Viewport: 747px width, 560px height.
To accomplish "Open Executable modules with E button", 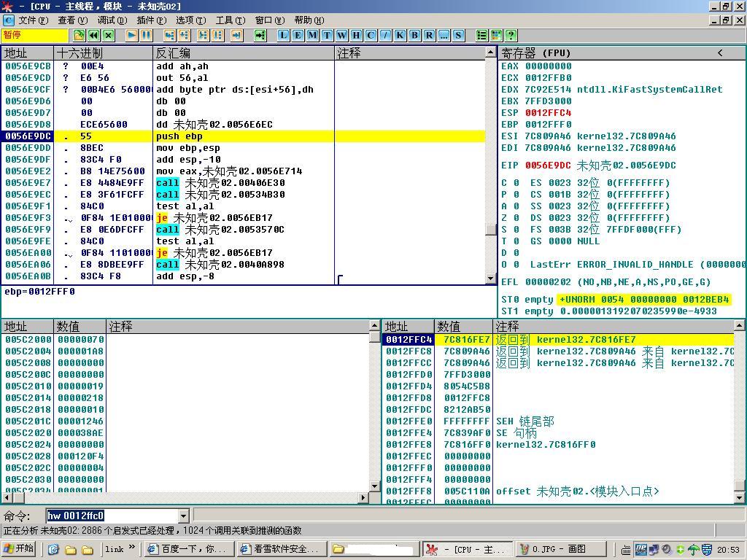I will point(298,35).
